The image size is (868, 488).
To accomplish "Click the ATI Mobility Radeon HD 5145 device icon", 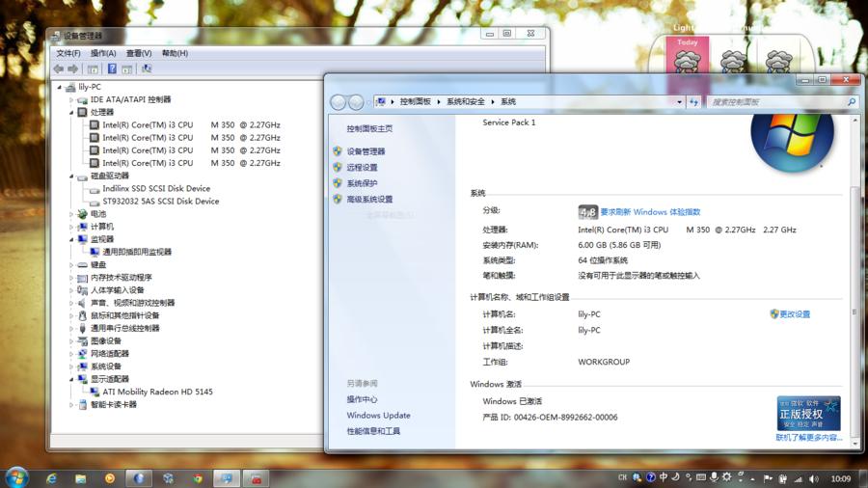I will pos(95,392).
